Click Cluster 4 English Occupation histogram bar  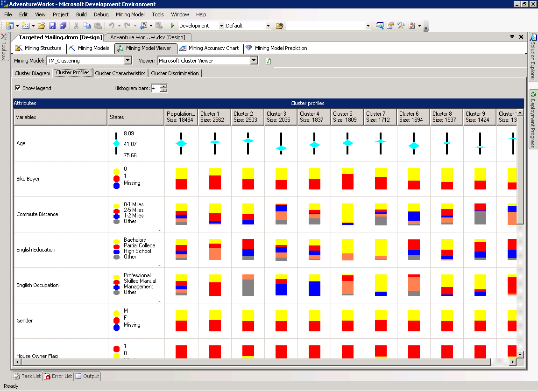[x=314, y=285]
